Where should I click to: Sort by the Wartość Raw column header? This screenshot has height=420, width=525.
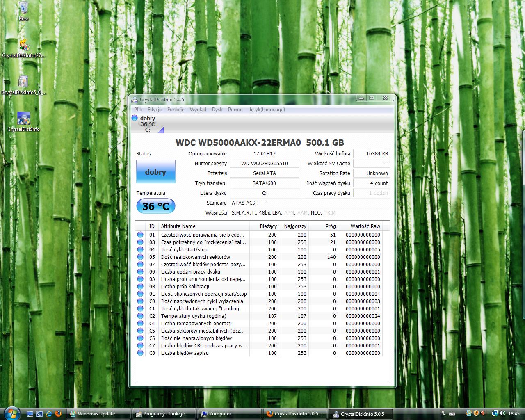[360, 226]
